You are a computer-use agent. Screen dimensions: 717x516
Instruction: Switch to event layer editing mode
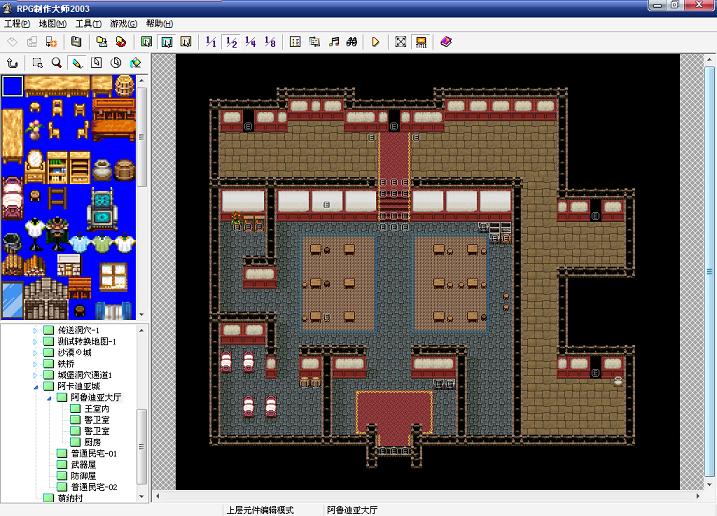click(x=186, y=42)
